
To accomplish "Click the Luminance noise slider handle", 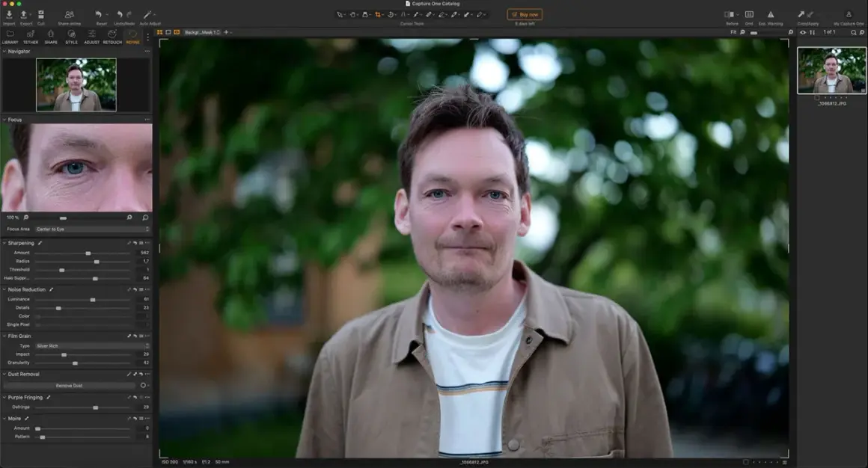I will pyautogui.click(x=93, y=299).
